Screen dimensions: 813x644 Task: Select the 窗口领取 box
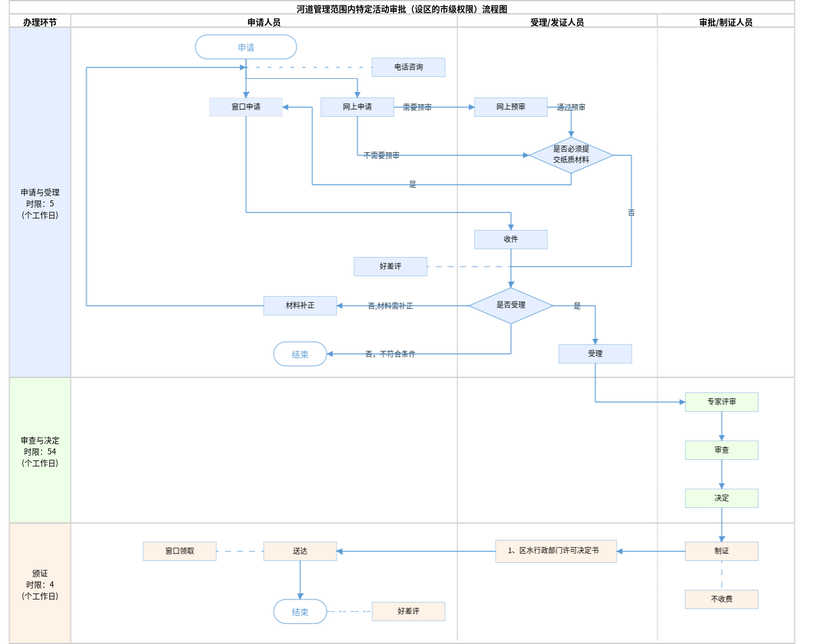click(x=179, y=551)
